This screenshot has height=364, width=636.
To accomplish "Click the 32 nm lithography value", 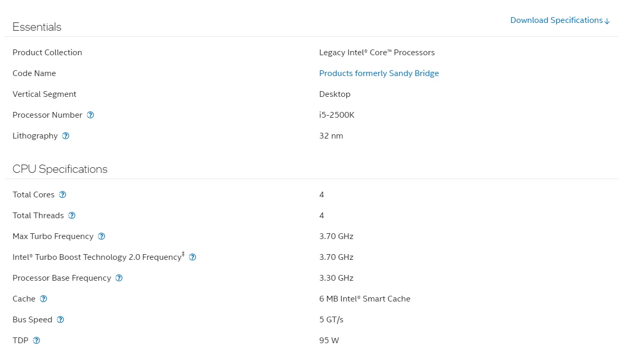I will coord(331,136).
